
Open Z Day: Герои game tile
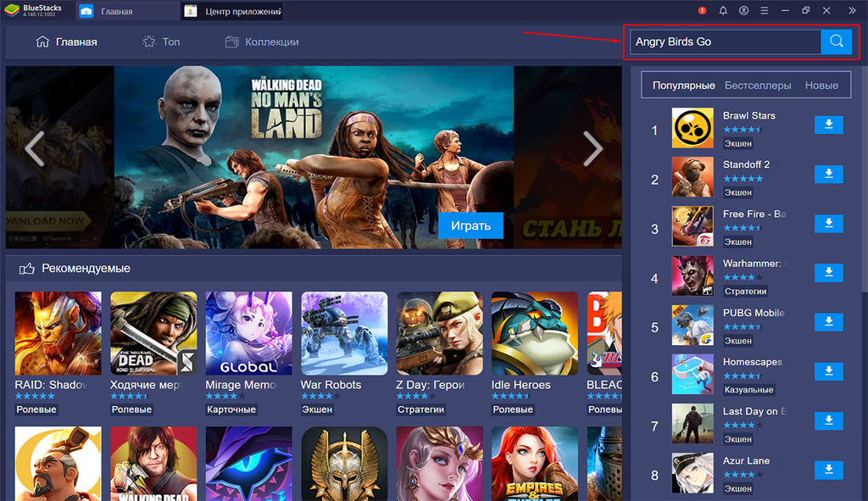440,333
